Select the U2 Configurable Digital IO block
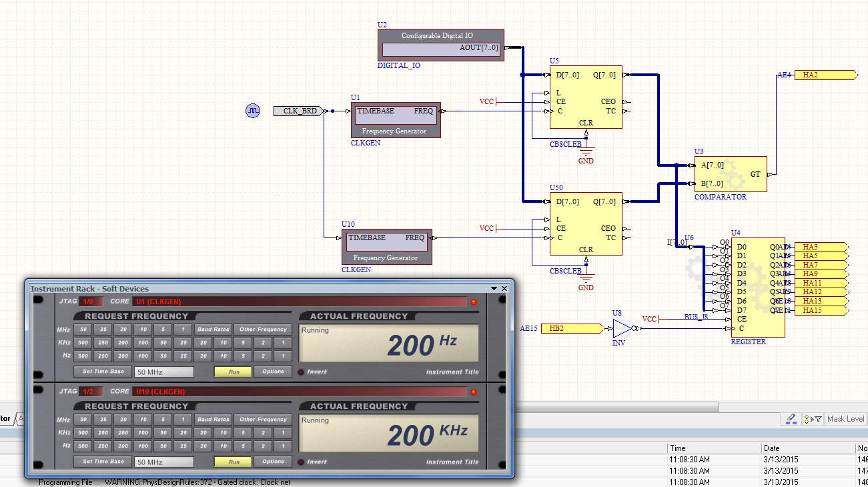 coord(441,45)
